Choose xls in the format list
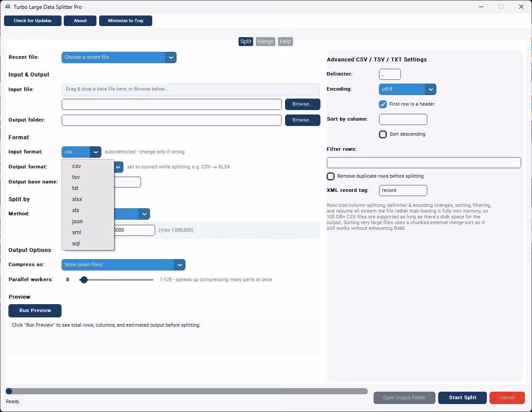Viewport: 532px width, 412px height. pyautogui.click(x=88, y=210)
